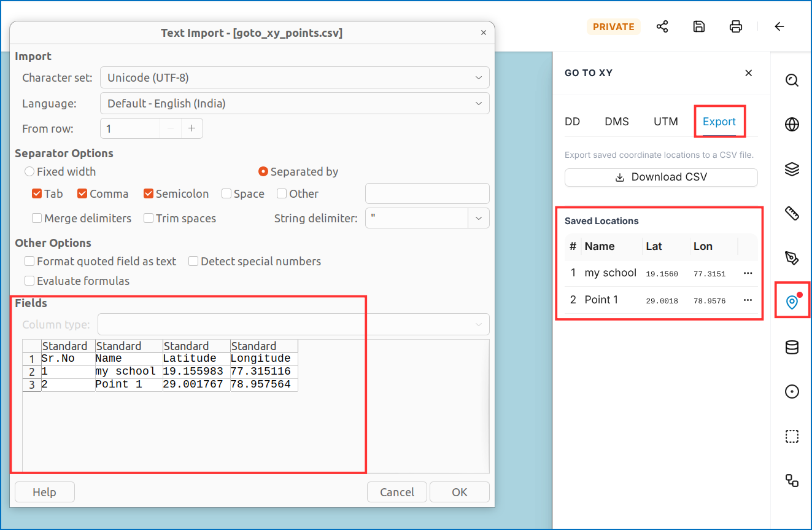The width and height of the screenshot is (812, 530).
Task: Decrease the From row value
Action: pos(171,129)
